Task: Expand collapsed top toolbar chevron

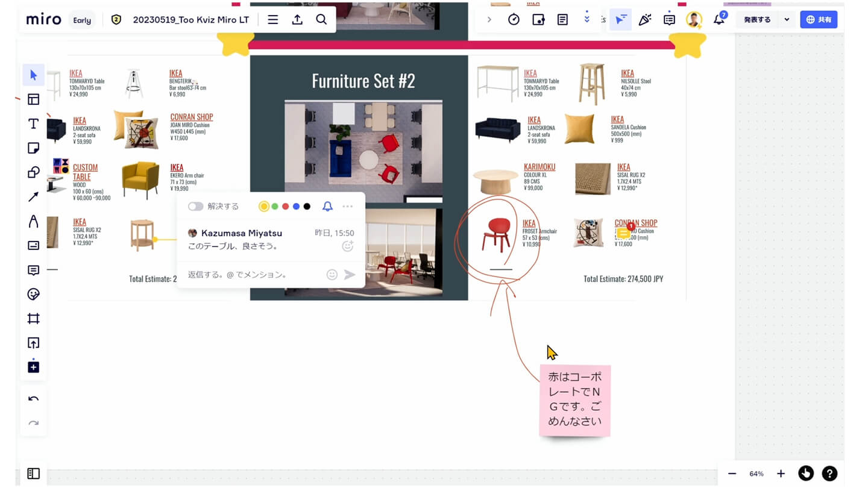Action: [489, 19]
